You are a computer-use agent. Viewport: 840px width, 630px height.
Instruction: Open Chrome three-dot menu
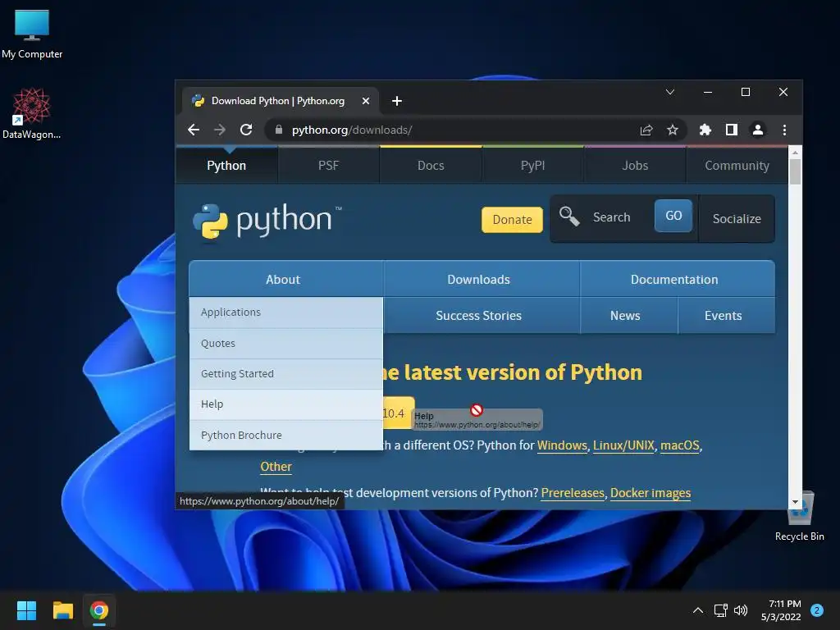784,130
